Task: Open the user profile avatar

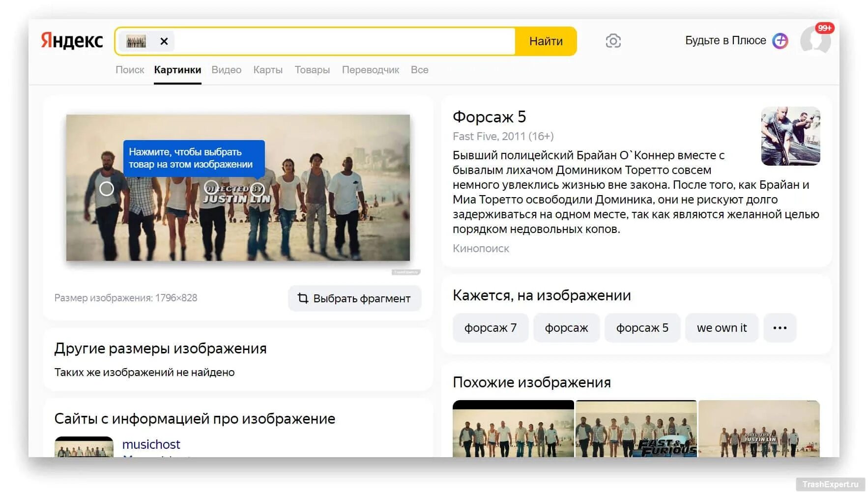Action: click(x=815, y=41)
